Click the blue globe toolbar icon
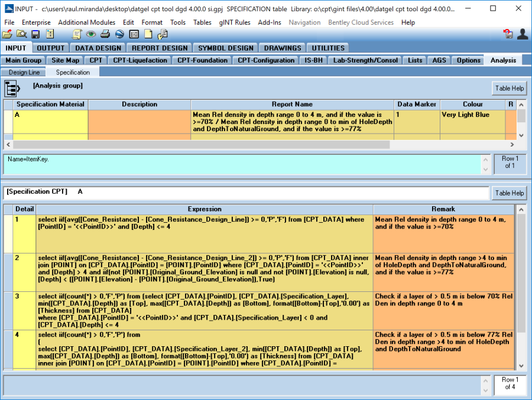 click(x=119, y=34)
